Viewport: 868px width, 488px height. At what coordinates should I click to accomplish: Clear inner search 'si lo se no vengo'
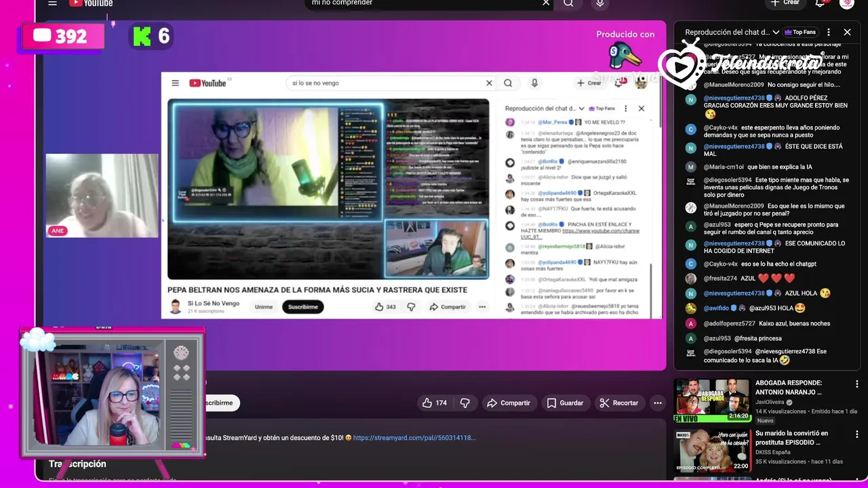point(489,83)
